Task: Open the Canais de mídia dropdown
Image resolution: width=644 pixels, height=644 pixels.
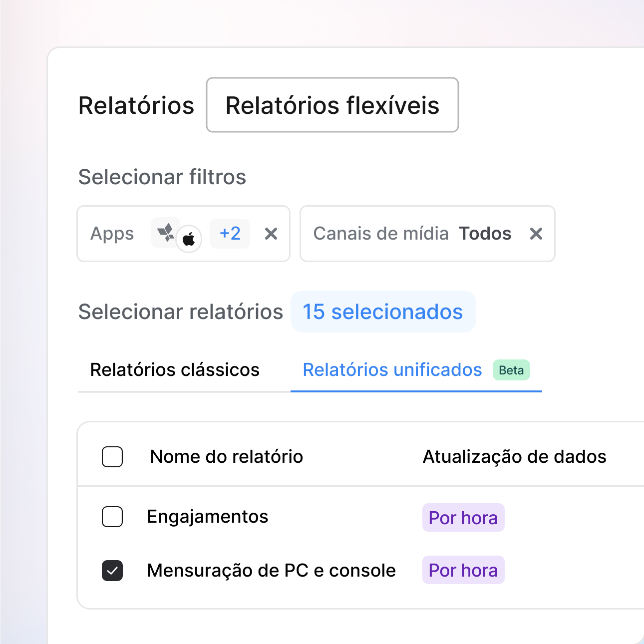Action: coord(412,234)
